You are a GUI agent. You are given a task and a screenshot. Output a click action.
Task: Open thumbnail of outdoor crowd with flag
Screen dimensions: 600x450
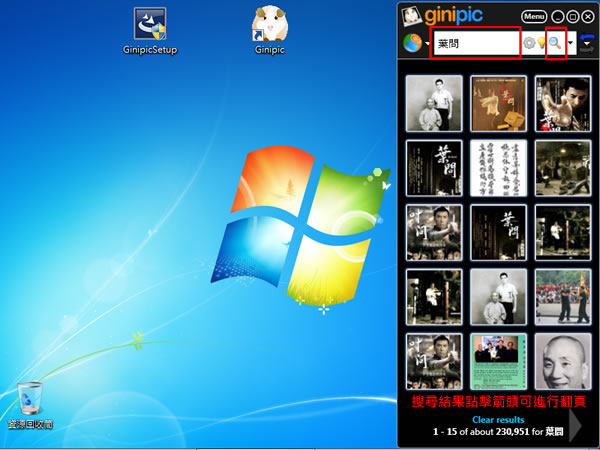(x=562, y=297)
